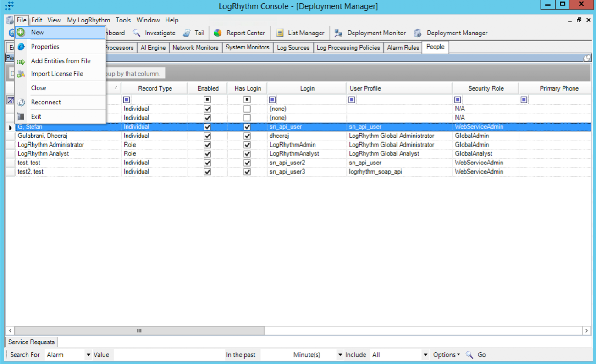
Task: Switch to the AI Engine tab
Action: (153, 48)
